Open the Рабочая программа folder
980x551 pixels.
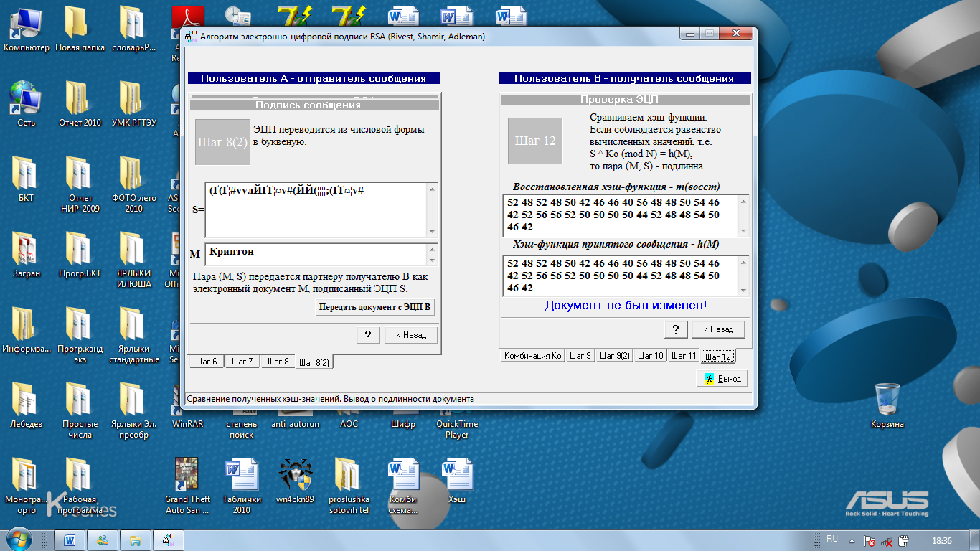click(x=80, y=486)
